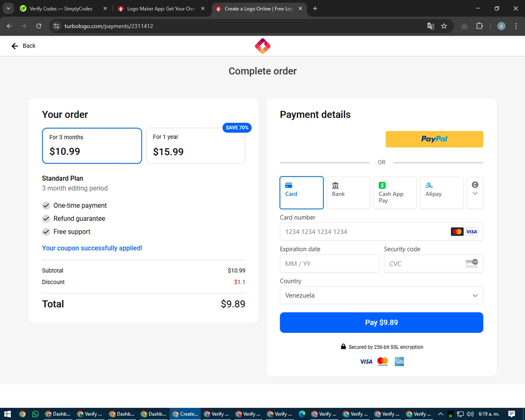The height and width of the screenshot is (420, 525).
Task: Click the Total amount $9.89
Action: [x=233, y=304]
